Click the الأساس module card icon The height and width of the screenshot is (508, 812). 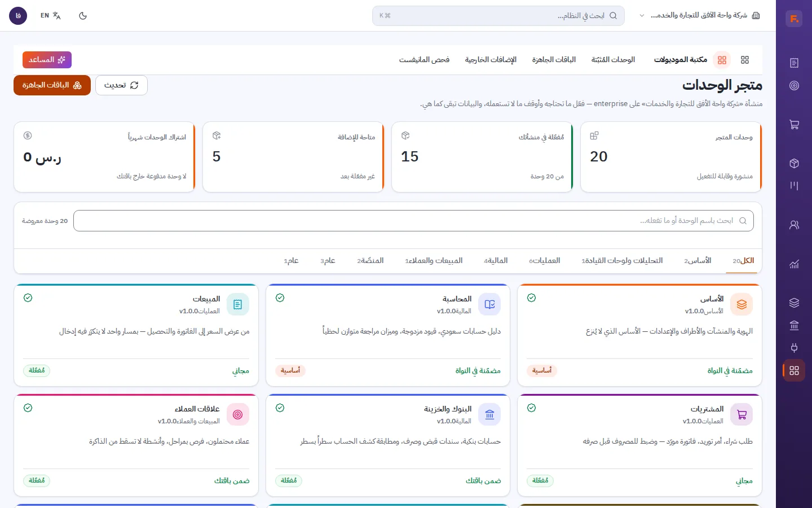(742, 304)
